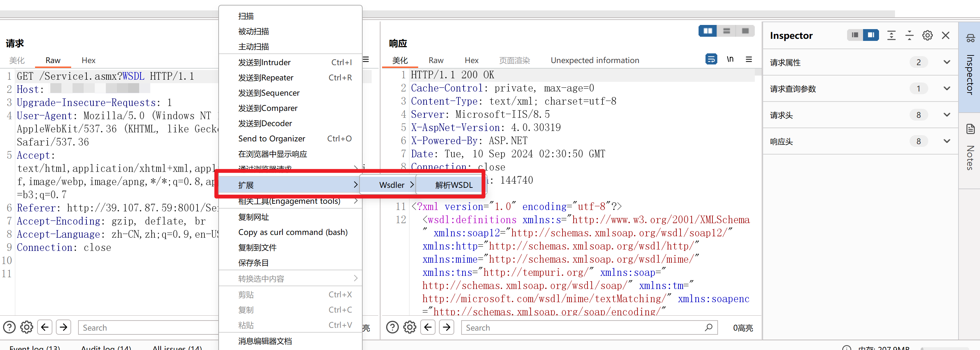This screenshot has width=980, height=350.
Task: Collapse all Inspector sections icon
Action: pyautogui.click(x=909, y=35)
